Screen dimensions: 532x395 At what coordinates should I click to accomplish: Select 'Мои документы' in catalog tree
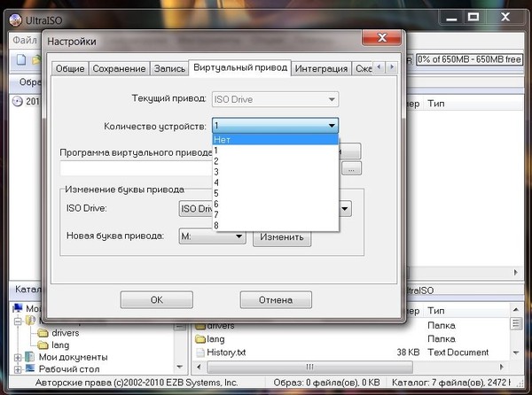[x=73, y=357]
